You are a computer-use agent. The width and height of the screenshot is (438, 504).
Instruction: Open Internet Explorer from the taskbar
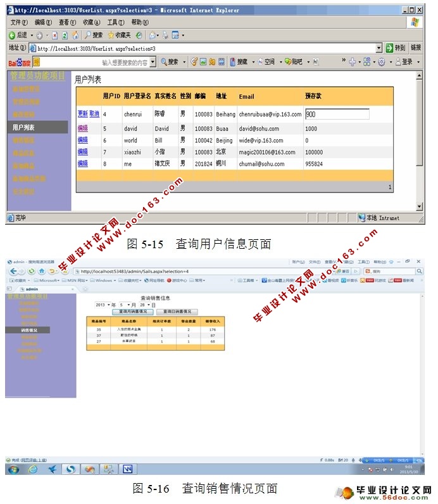pyautogui.click(x=33, y=470)
